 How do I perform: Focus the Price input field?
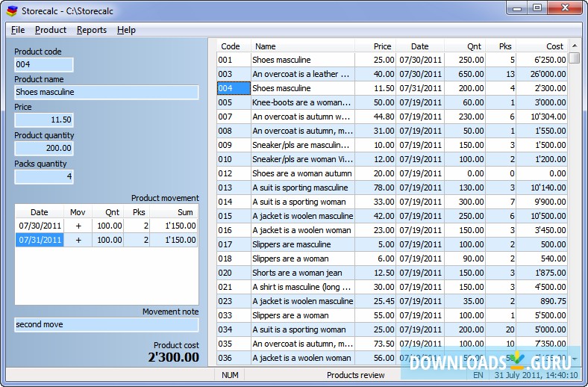pos(44,120)
